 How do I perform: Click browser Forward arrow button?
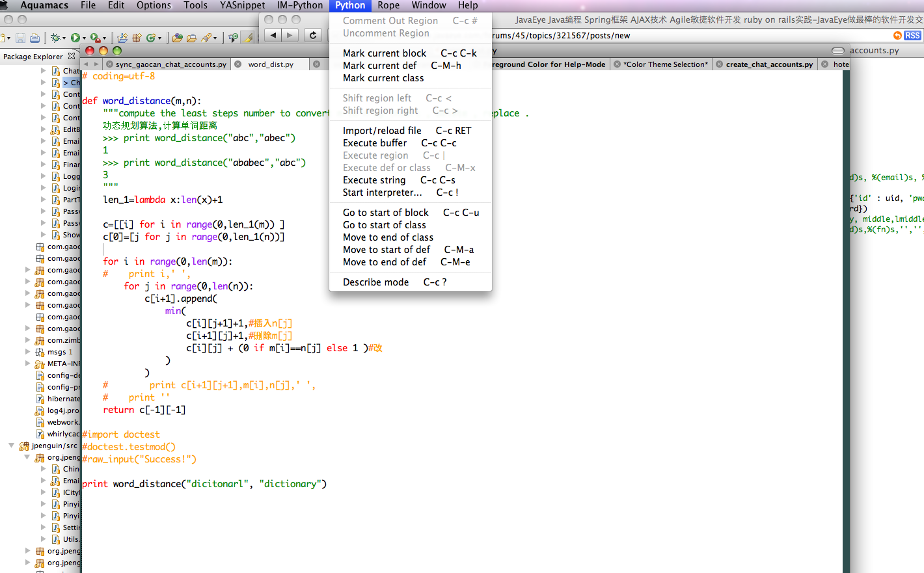pyautogui.click(x=290, y=35)
